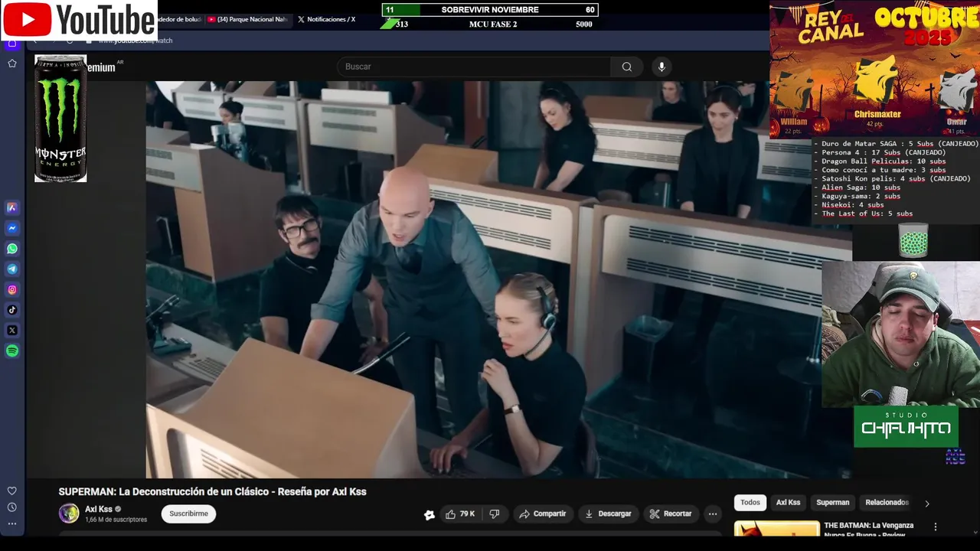Open the membership badge icon beside like
980x551 pixels.
coord(430,514)
